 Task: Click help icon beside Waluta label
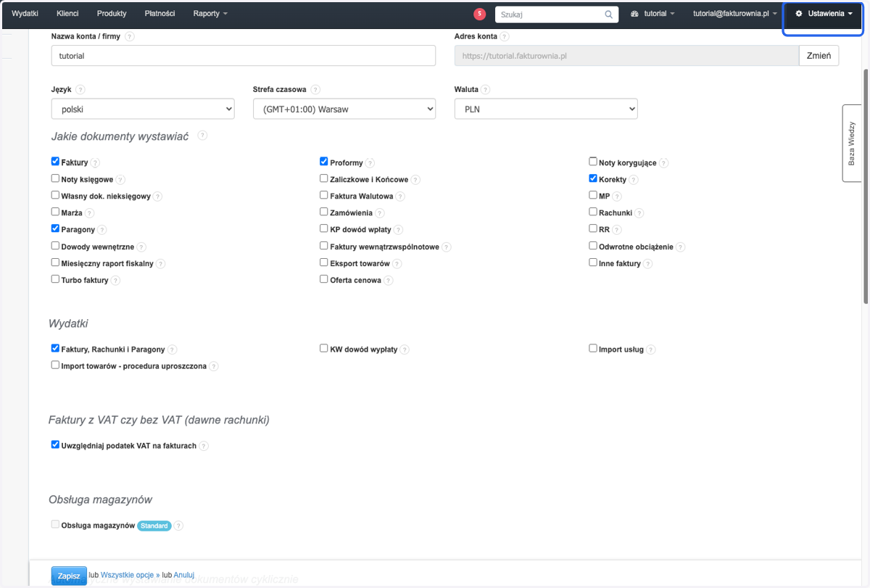pyautogui.click(x=485, y=90)
